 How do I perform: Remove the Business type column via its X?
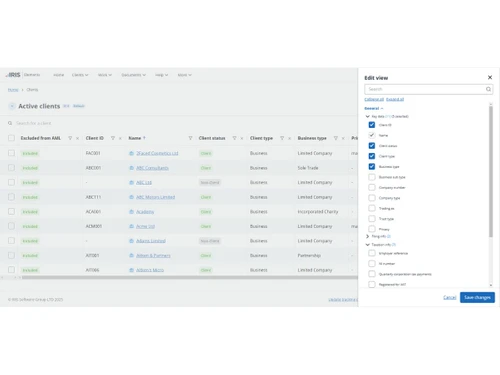click(x=343, y=138)
